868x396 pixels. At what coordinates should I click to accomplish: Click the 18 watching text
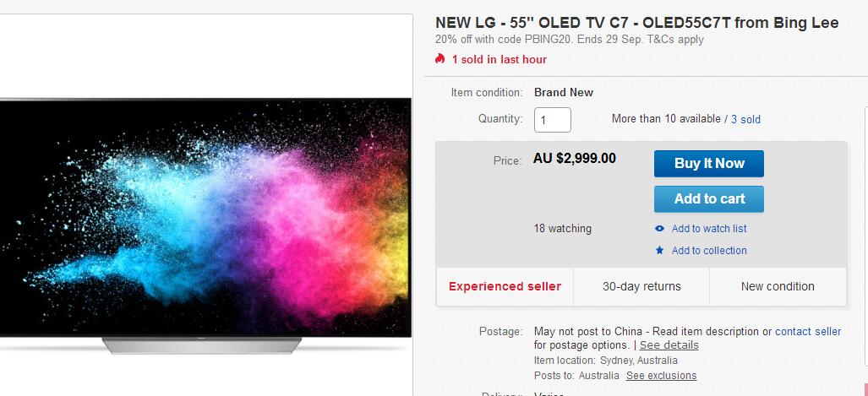562,229
